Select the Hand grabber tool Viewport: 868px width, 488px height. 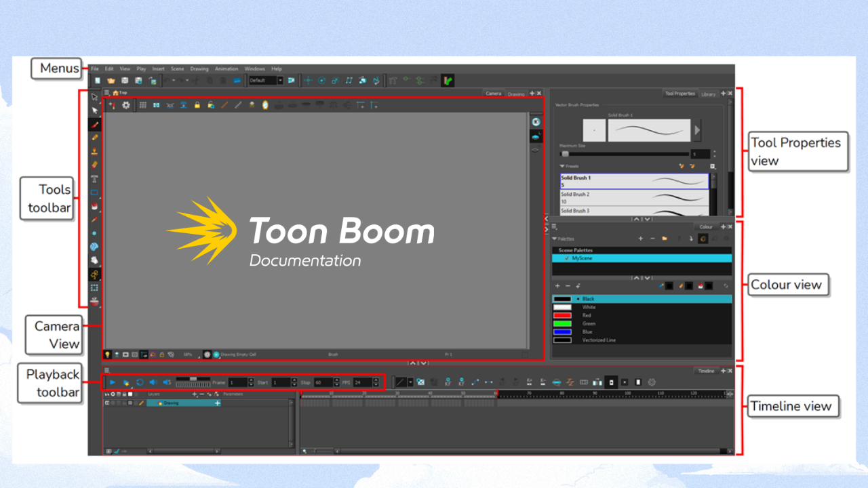95,260
